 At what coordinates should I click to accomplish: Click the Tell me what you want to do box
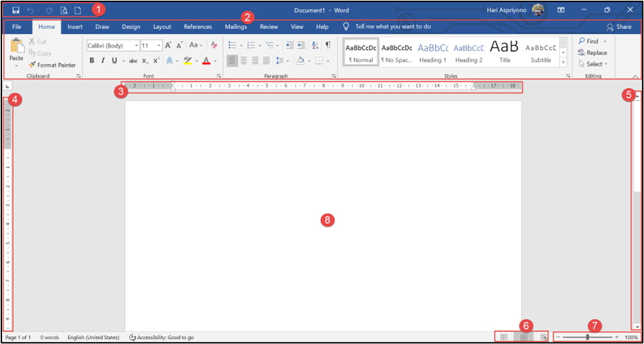tap(393, 27)
